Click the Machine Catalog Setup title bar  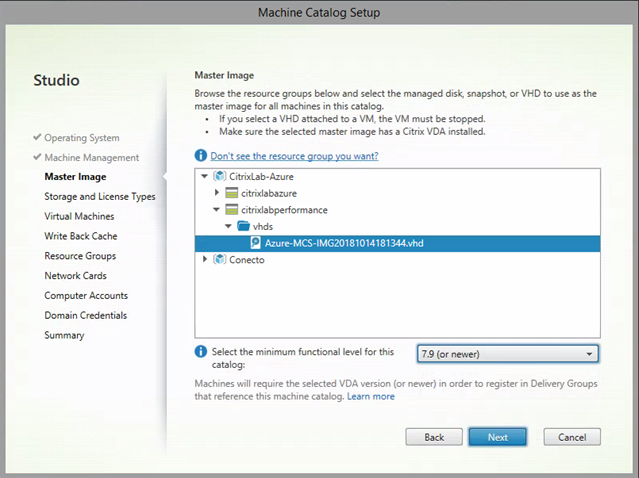coord(319,12)
